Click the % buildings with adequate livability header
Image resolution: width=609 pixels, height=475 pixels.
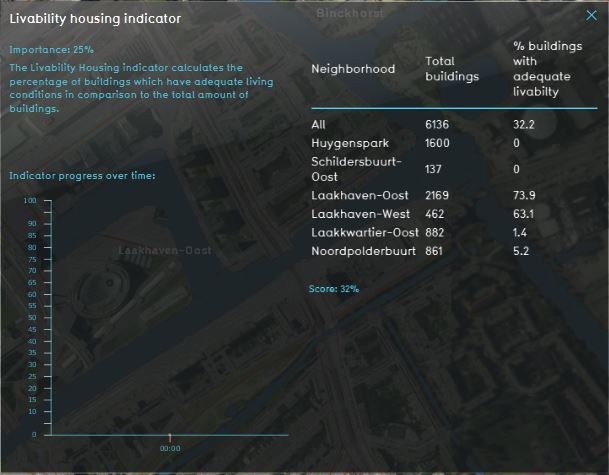click(538, 69)
